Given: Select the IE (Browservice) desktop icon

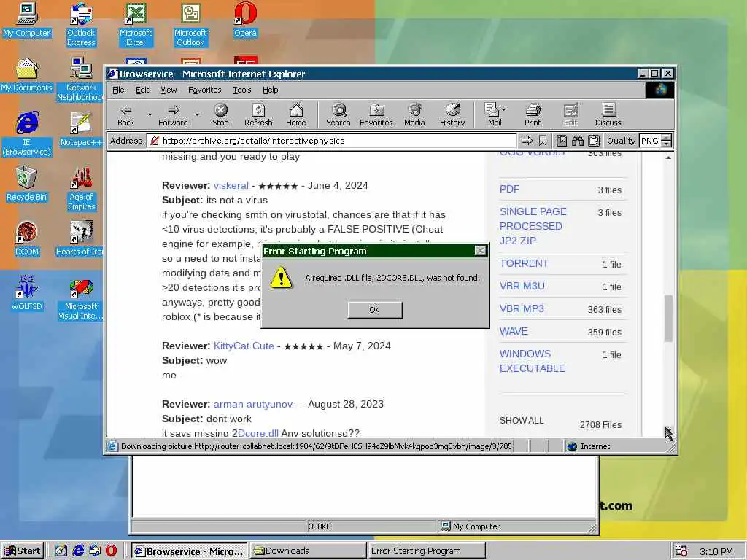Looking at the screenshot, I should (27, 134).
